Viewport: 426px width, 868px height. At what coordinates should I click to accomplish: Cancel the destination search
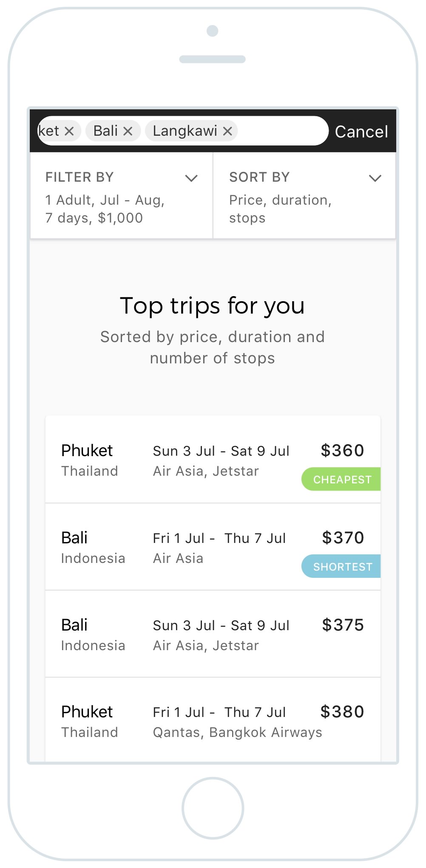[x=361, y=131]
